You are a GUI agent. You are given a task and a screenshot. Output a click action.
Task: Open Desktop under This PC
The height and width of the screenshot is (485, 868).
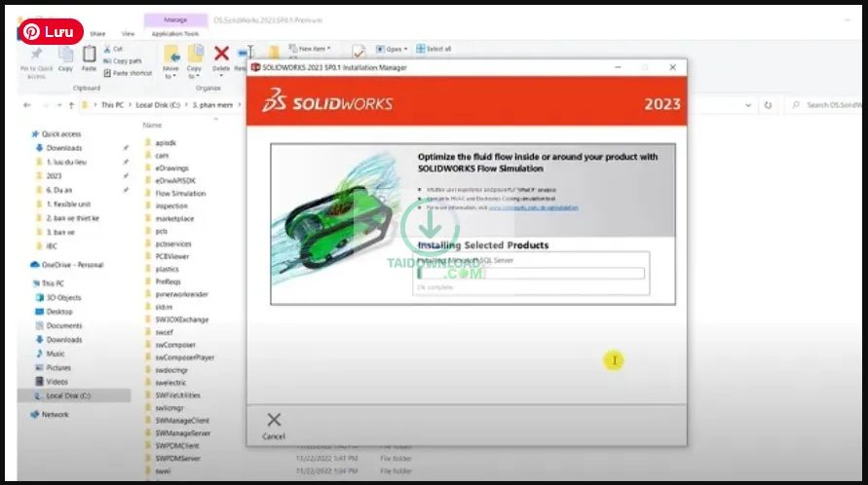point(59,312)
